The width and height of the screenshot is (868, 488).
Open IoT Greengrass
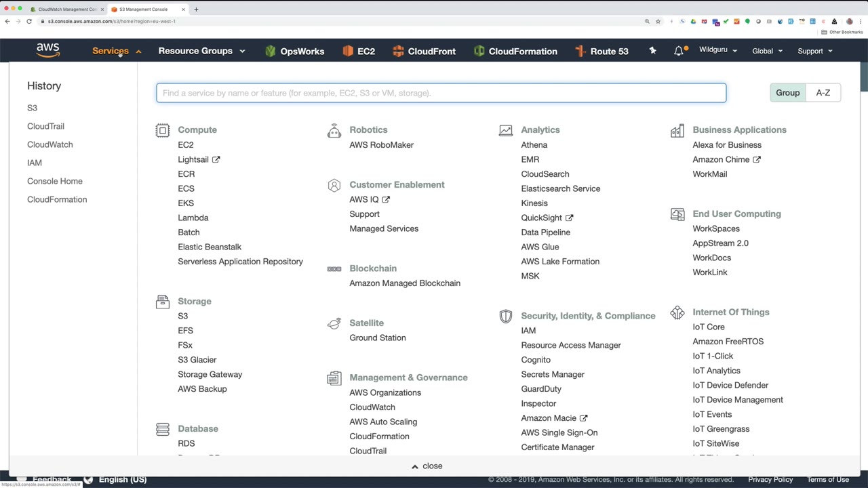tap(721, 429)
